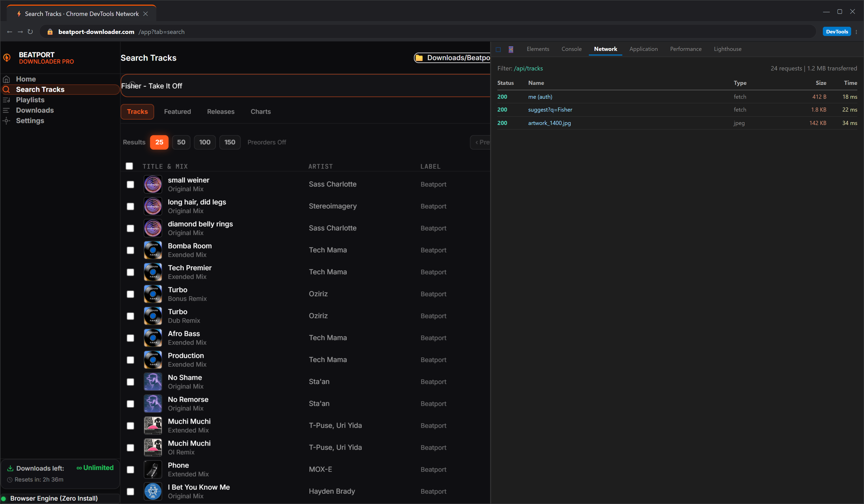Viewport: 864px width, 504px height.
Task: Click the download arrow icon beside Downloads left
Action: point(10,468)
